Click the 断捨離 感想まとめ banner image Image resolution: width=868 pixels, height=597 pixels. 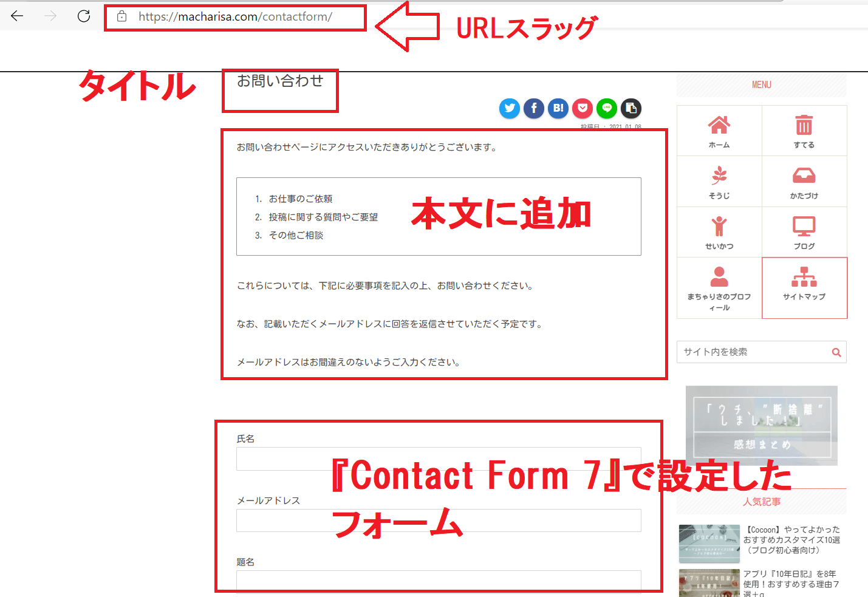762,425
